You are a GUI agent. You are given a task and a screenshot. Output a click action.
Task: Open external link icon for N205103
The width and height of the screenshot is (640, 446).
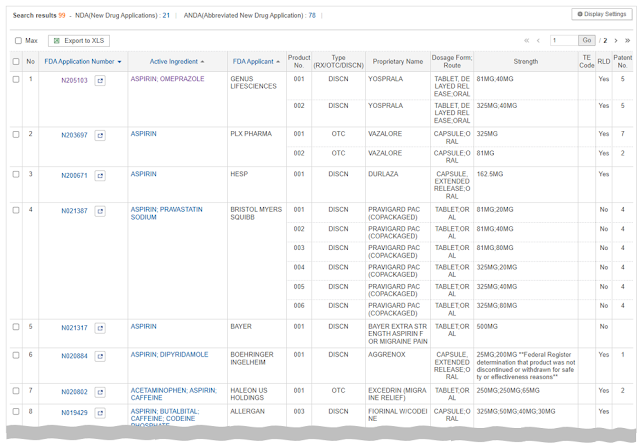[100, 81]
